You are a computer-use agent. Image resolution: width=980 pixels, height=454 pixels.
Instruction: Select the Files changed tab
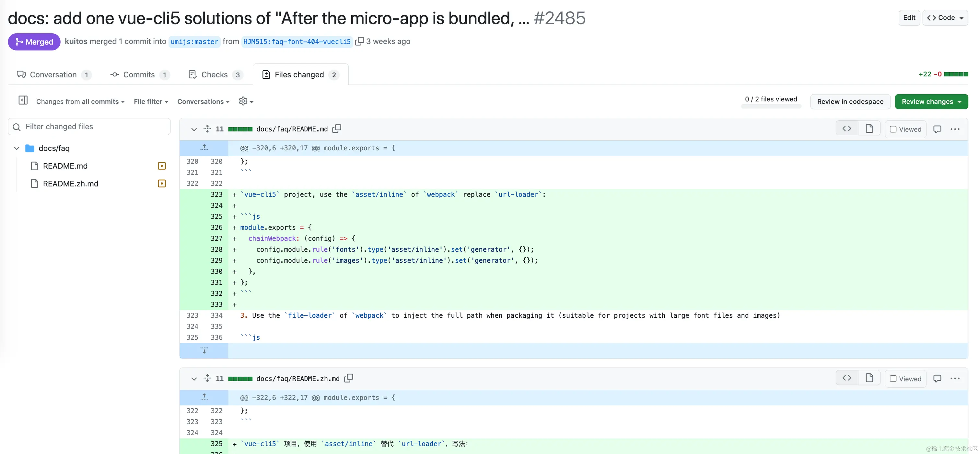coord(300,74)
